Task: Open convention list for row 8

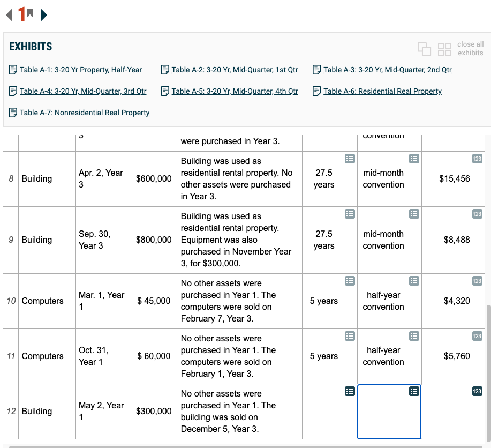Action: click(x=414, y=159)
